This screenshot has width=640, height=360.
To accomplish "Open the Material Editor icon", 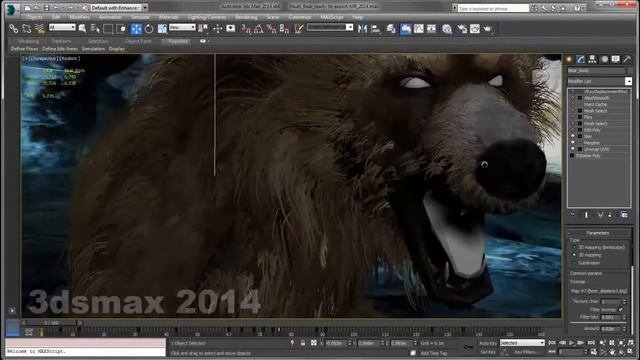I will click(x=447, y=29).
